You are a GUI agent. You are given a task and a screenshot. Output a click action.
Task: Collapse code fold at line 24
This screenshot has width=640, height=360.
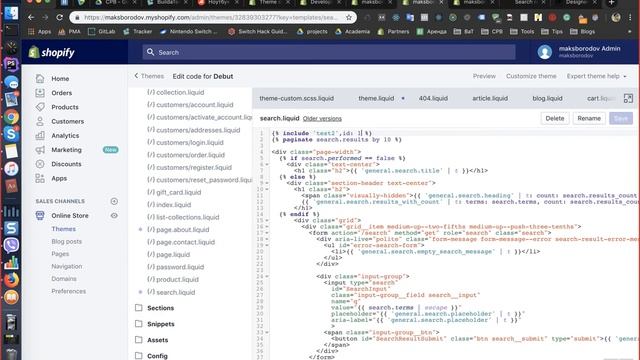[x=267, y=276]
